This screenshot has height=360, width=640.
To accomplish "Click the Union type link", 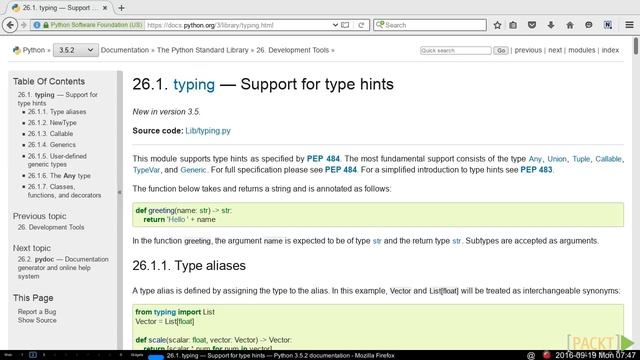I will pos(557,159).
